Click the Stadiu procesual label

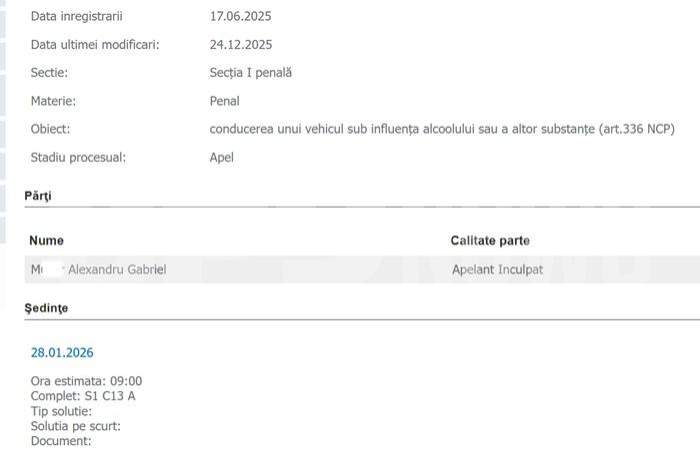[79, 157]
